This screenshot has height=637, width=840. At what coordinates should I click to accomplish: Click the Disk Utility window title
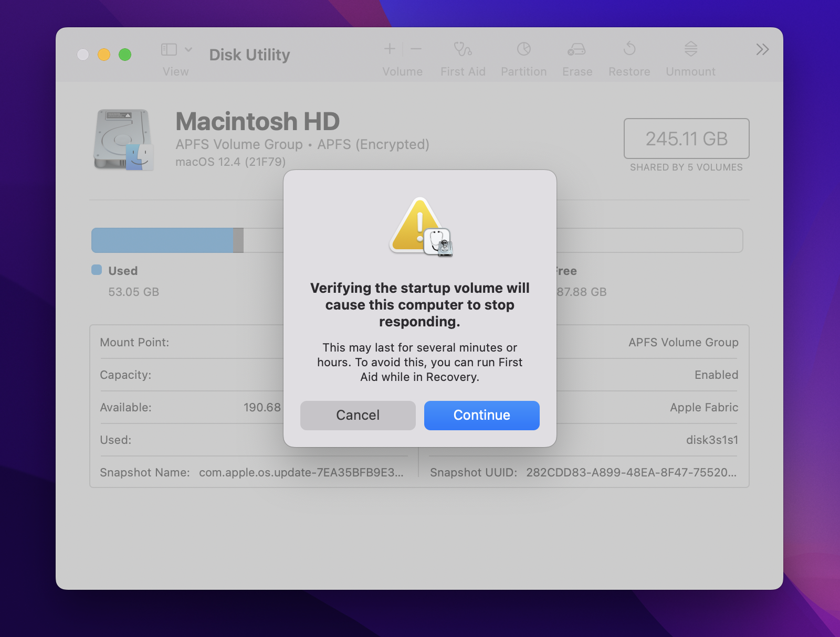(249, 55)
